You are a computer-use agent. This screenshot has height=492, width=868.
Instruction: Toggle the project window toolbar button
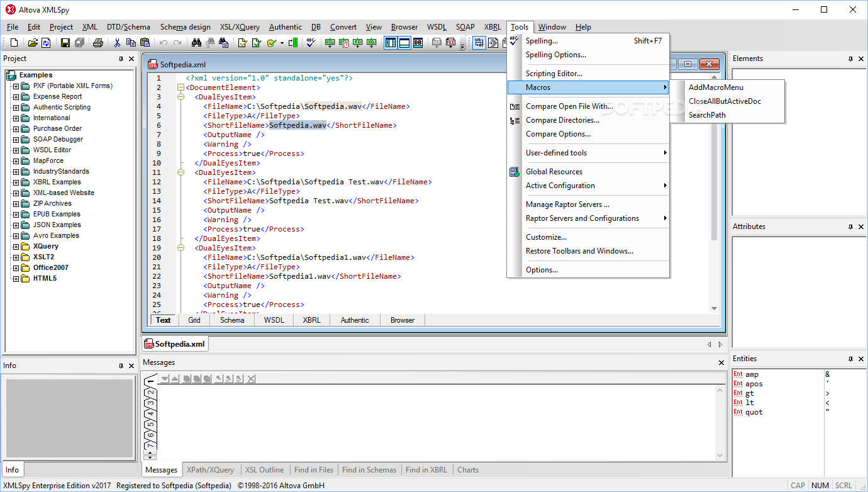click(391, 43)
